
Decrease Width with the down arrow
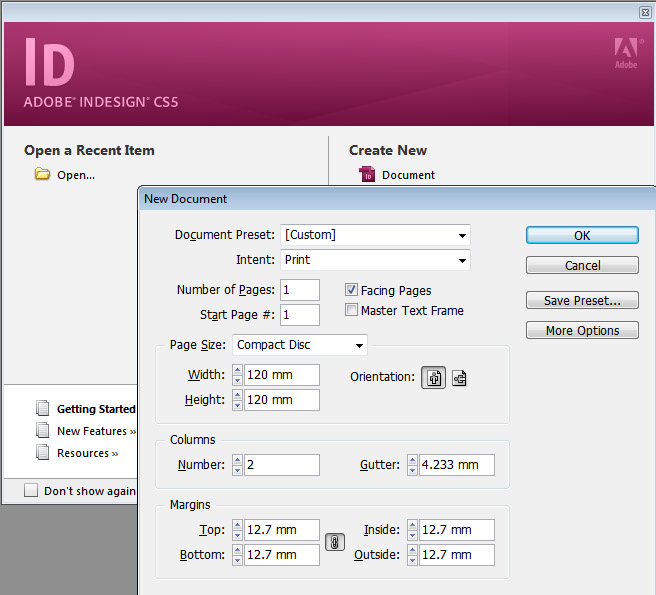pyautogui.click(x=237, y=380)
